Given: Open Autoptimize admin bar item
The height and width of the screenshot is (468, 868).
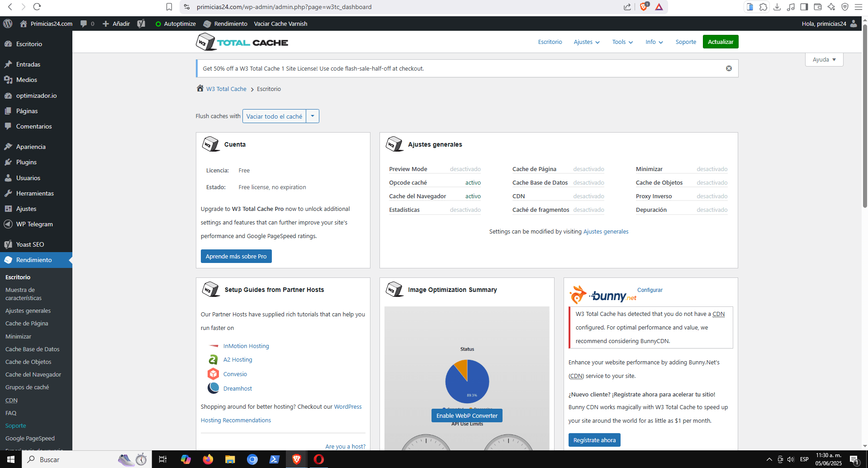Looking at the screenshot, I should tap(175, 24).
